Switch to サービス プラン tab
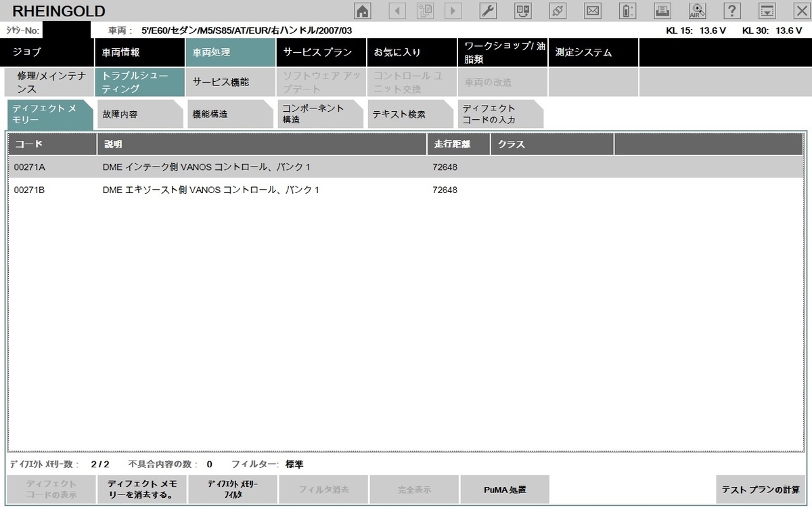This screenshot has height=508, width=812. coord(321,52)
